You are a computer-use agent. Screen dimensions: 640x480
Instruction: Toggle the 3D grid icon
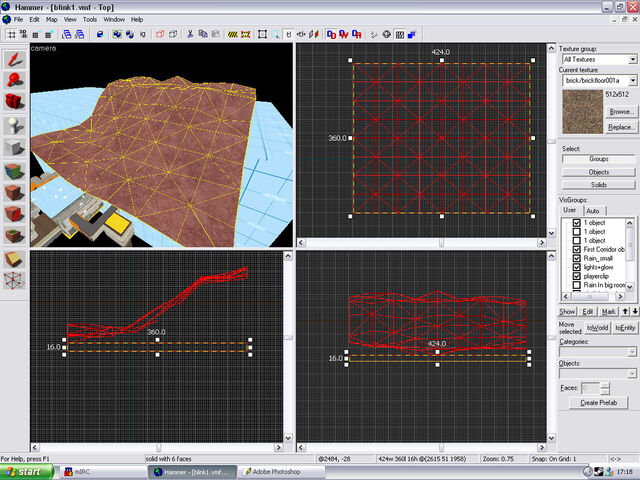click(23, 35)
